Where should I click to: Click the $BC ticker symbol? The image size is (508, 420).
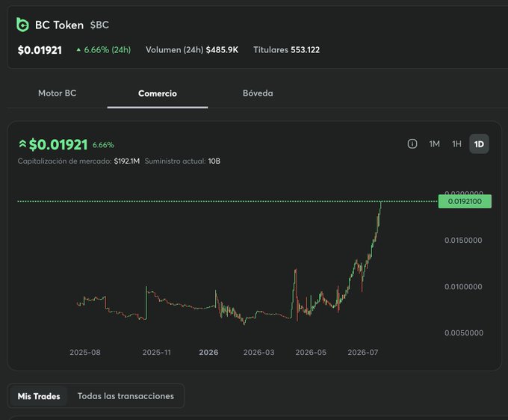point(99,25)
